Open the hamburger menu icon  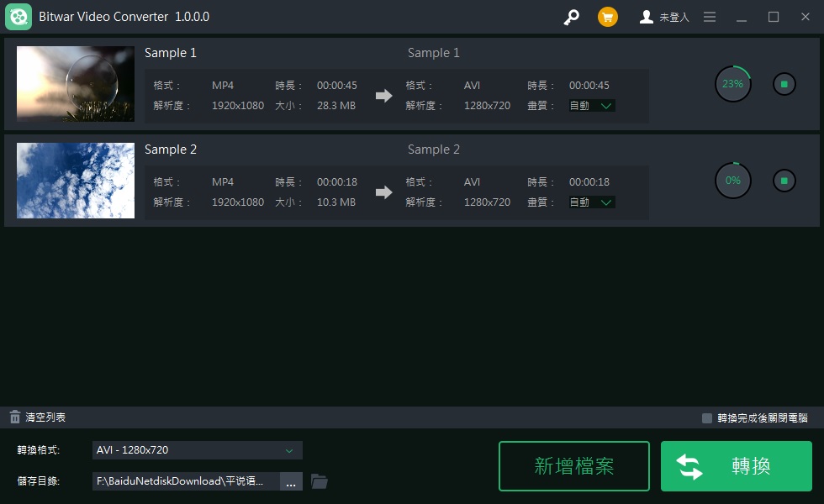[x=710, y=18]
